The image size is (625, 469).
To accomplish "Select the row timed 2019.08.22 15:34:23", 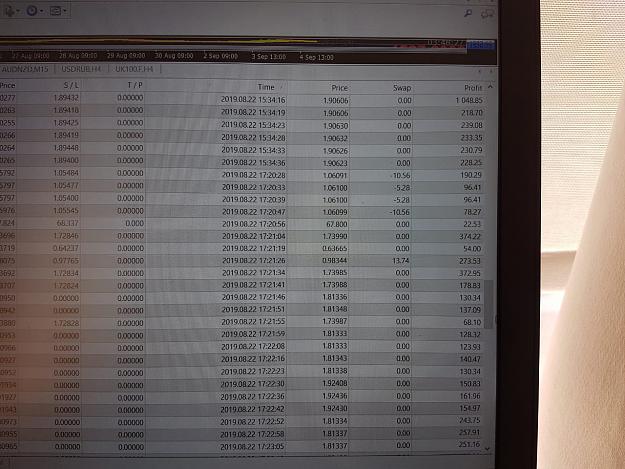I will tap(242, 125).
